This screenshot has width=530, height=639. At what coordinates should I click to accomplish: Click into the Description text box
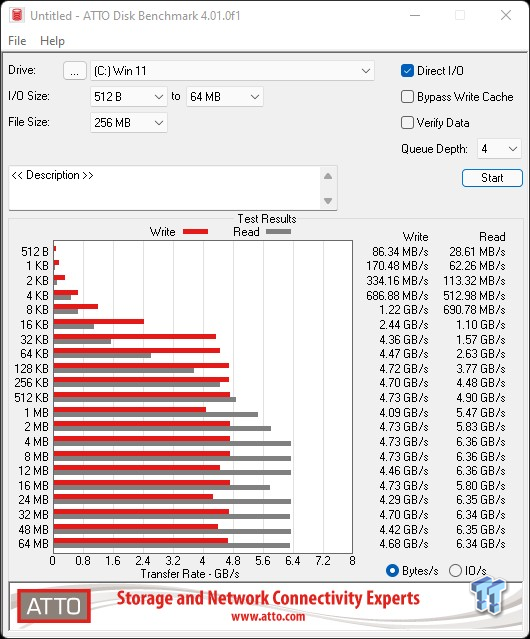pos(165,188)
